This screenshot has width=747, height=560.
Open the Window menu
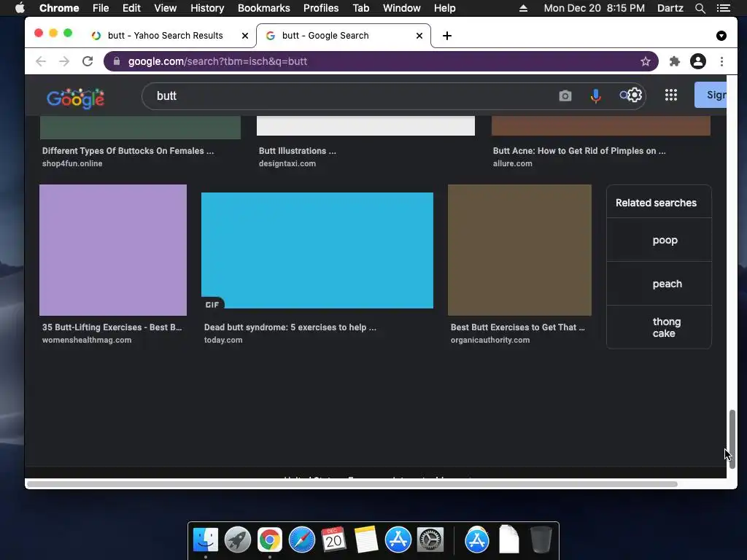(402, 8)
